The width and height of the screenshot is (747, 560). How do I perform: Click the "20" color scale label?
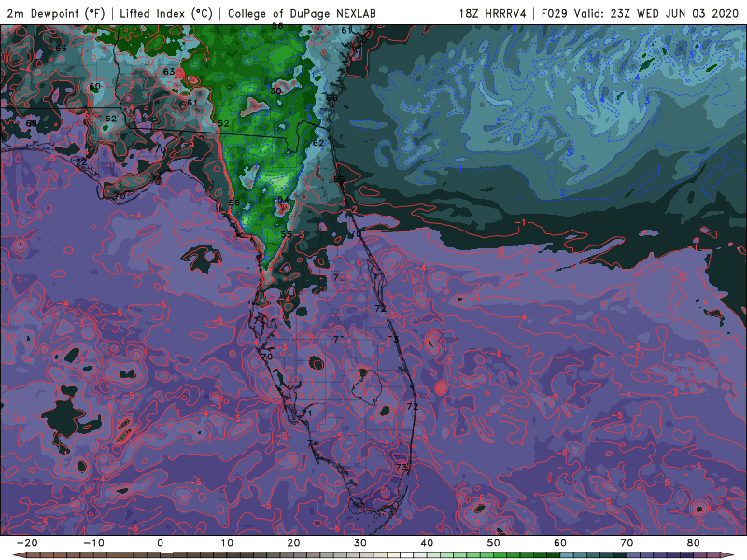293,543
